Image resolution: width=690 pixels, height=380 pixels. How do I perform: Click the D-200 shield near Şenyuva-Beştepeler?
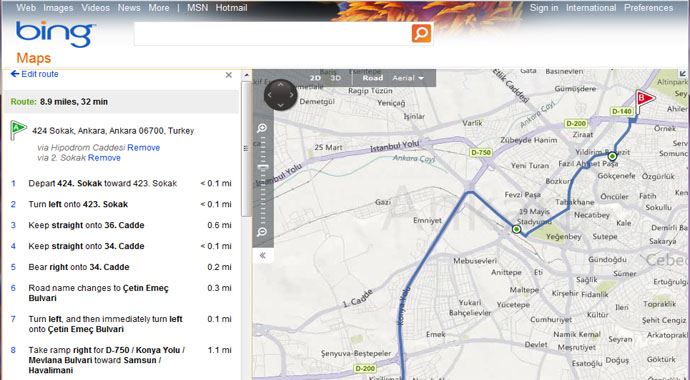364,368
